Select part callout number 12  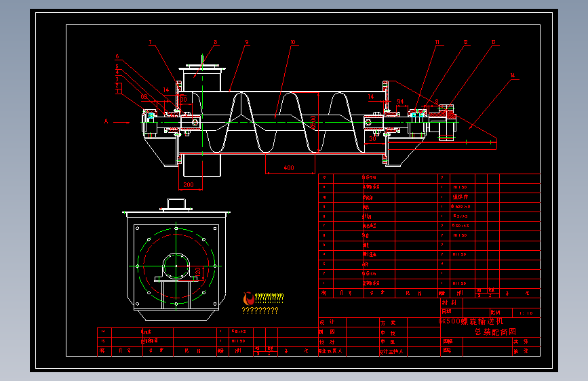pyautogui.click(x=465, y=42)
